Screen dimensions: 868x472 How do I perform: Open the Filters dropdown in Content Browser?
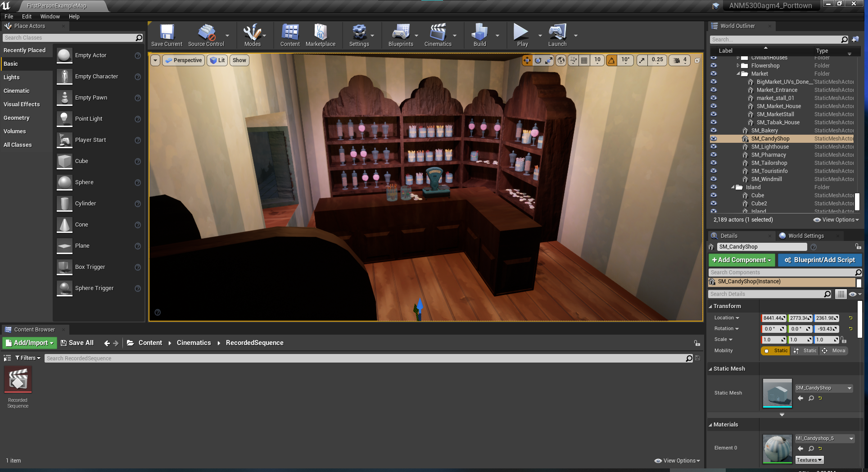click(x=28, y=358)
